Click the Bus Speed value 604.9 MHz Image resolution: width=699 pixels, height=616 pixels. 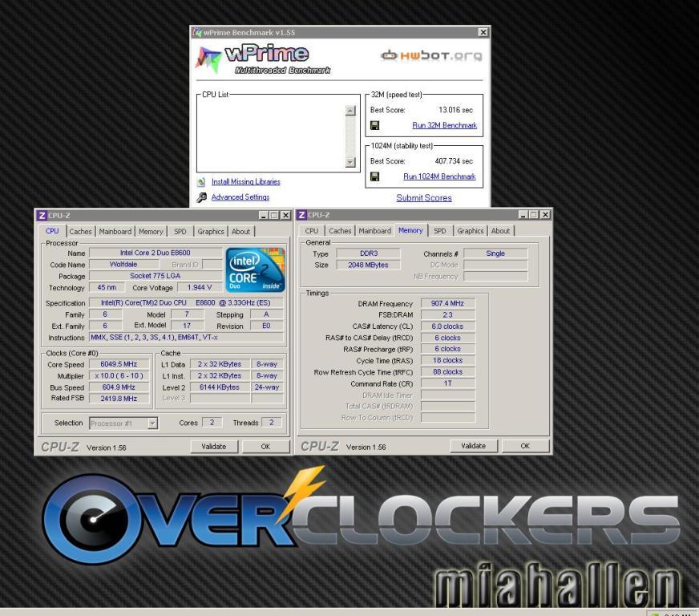pyautogui.click(x=119, y=387)
